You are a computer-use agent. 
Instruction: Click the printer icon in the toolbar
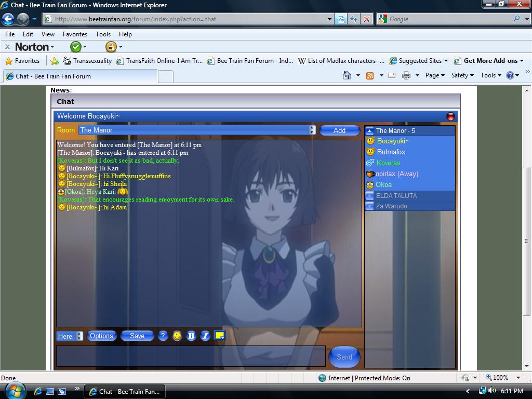click(406, 75)
